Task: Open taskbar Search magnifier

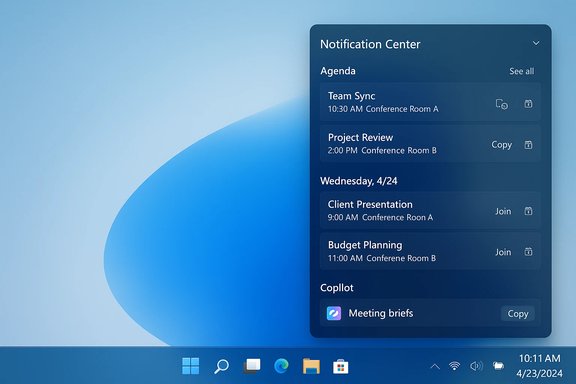Action: tap(221, 366)
